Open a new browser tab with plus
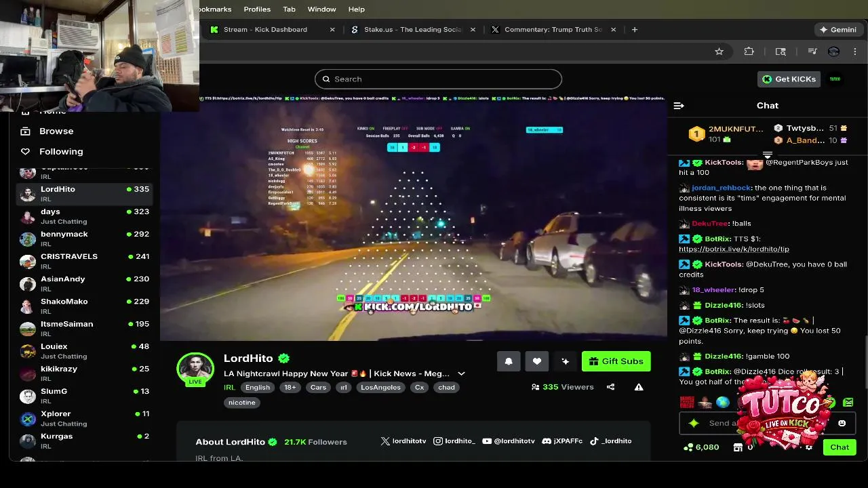Image resolution: width=868 pixels, height=488 pixels. pos(635,30)
